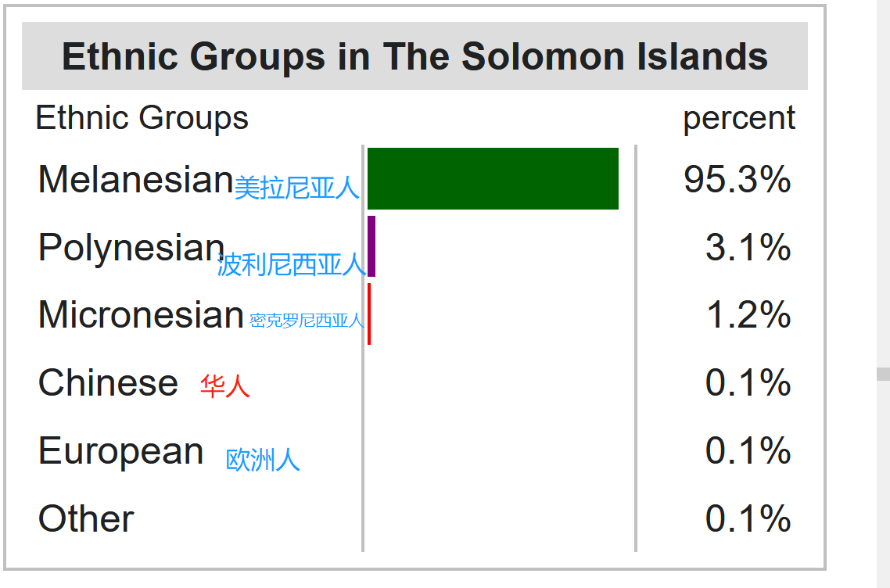
Task: Click the purple Polynesian bar
Action: click(x=371, y=246)
